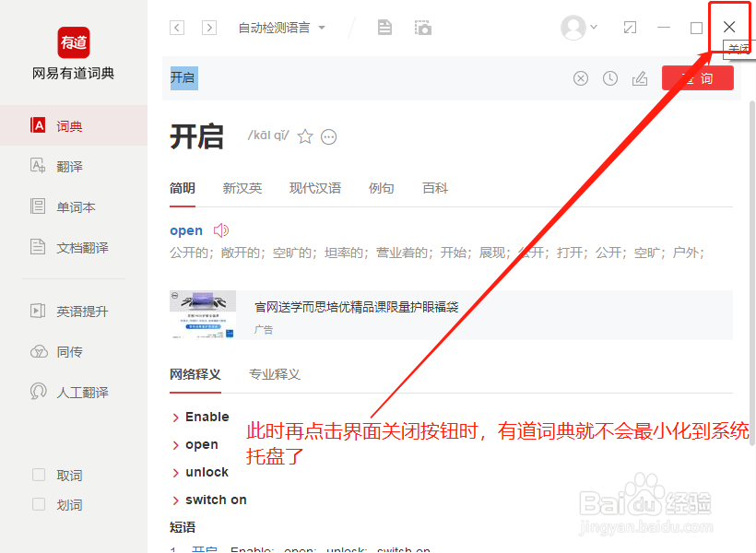Clear the search box with the X icon
The height and width of the screenshot is (553, 756).
pyautogui.click(x=581, y=78)
